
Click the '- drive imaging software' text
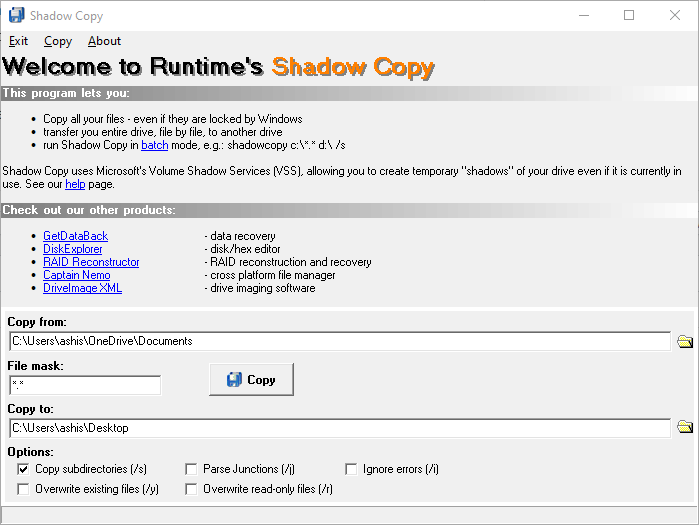(x=260, y=288)
